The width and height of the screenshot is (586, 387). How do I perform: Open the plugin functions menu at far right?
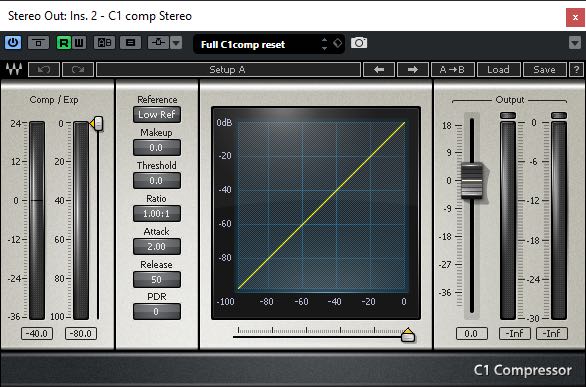[575, 43]
